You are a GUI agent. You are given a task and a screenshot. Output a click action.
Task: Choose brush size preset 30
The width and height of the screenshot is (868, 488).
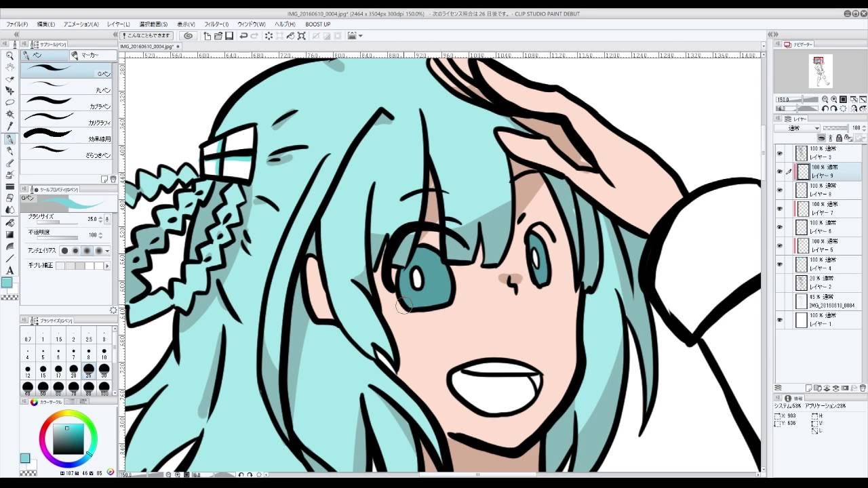pyautogui.click(x=104, y=371)
